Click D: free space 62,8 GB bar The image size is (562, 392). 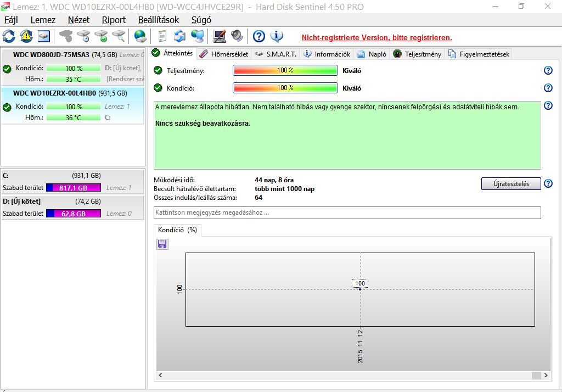pyautogui.click(x=74, y=214)
